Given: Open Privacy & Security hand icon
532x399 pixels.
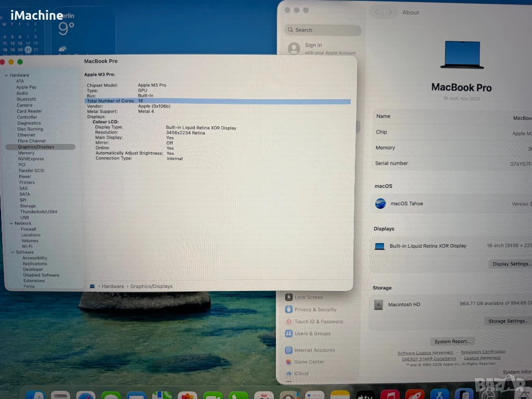Looking at the screenshot, I should [x=289, y=310].
